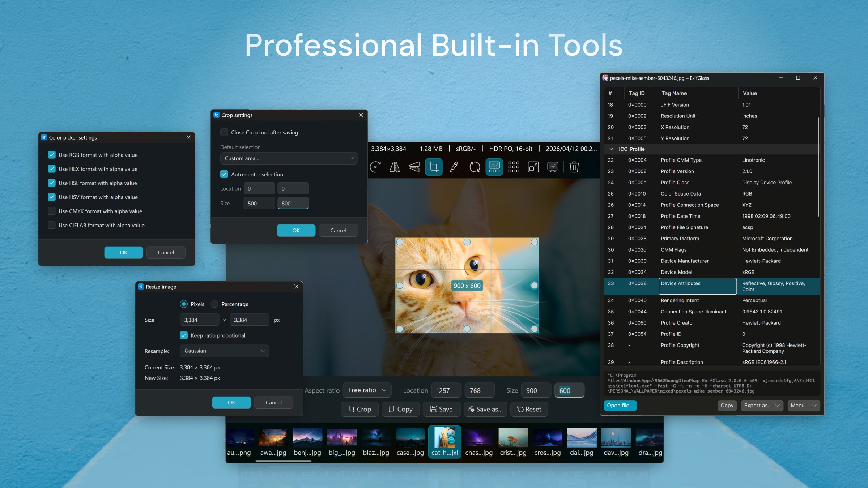Start the Slideshow presentation icon
Viewport: 868px width, 488px height.
pos(553,167)
